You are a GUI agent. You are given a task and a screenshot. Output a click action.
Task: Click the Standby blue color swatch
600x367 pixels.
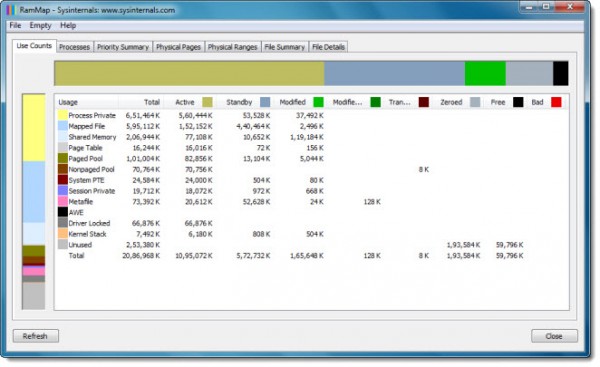(x=265, y=102)
